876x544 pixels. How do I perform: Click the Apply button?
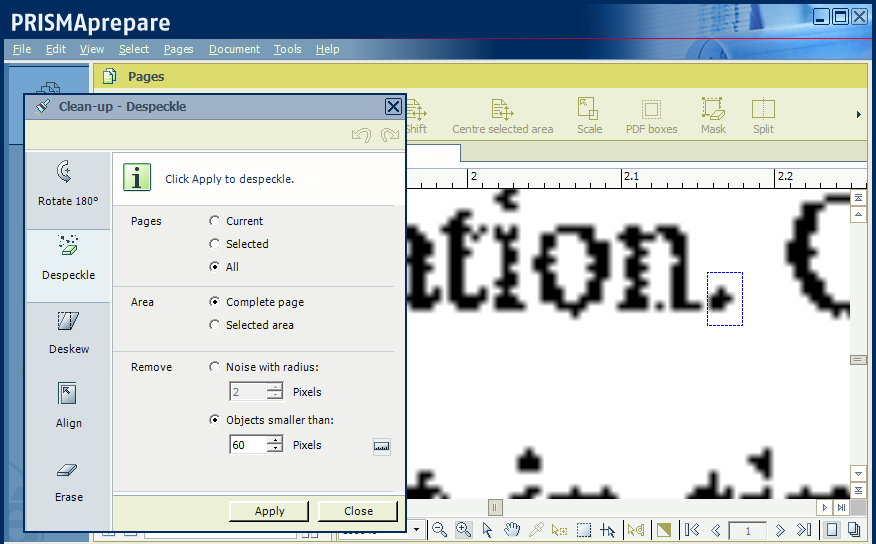pyautogui.click(x=269, y=511)
